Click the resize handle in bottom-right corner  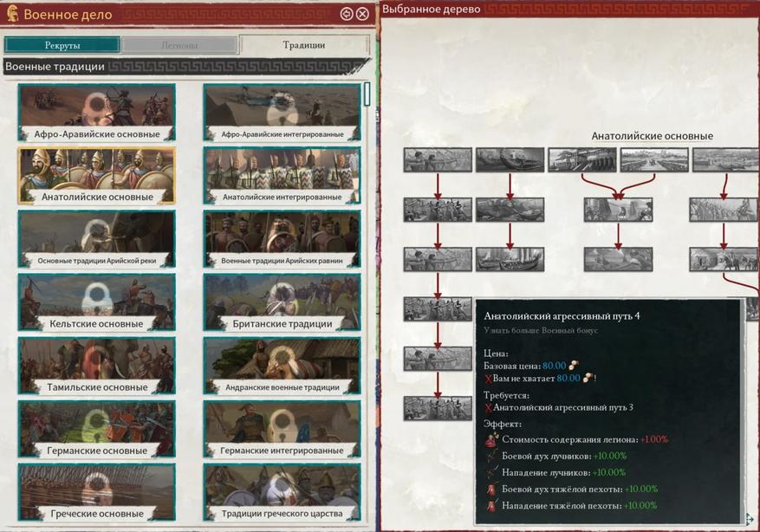[x=750, y=519]
